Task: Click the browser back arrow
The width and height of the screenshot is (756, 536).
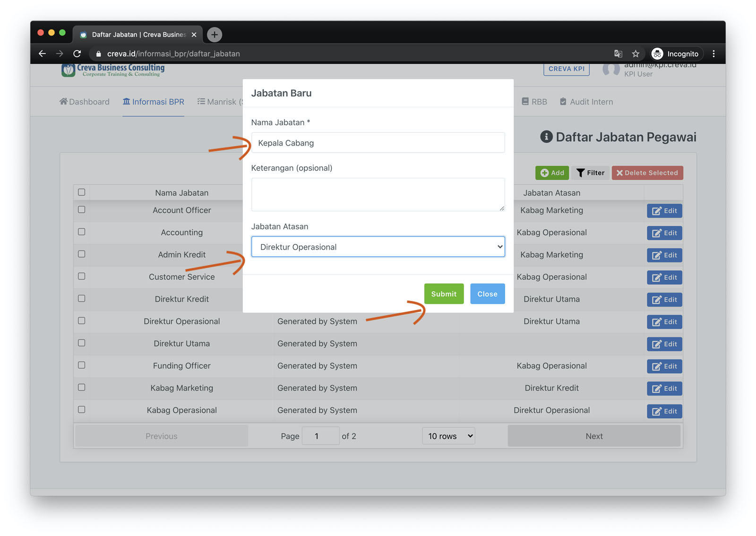Action: point(42,54)
